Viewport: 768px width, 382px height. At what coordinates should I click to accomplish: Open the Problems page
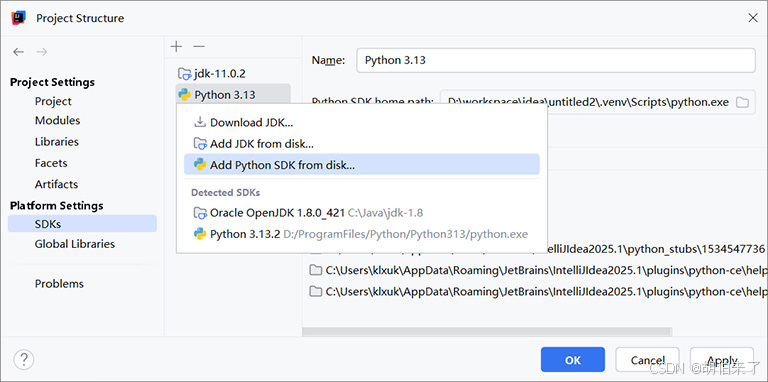click(x=59, y=284)
